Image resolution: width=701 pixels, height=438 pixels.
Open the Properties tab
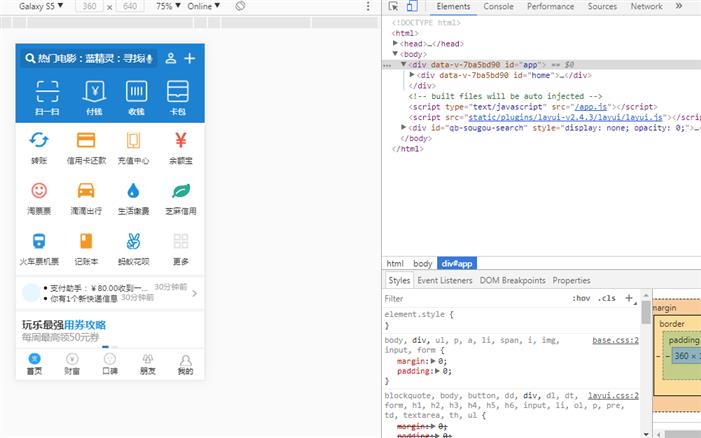tap(571, 280)
